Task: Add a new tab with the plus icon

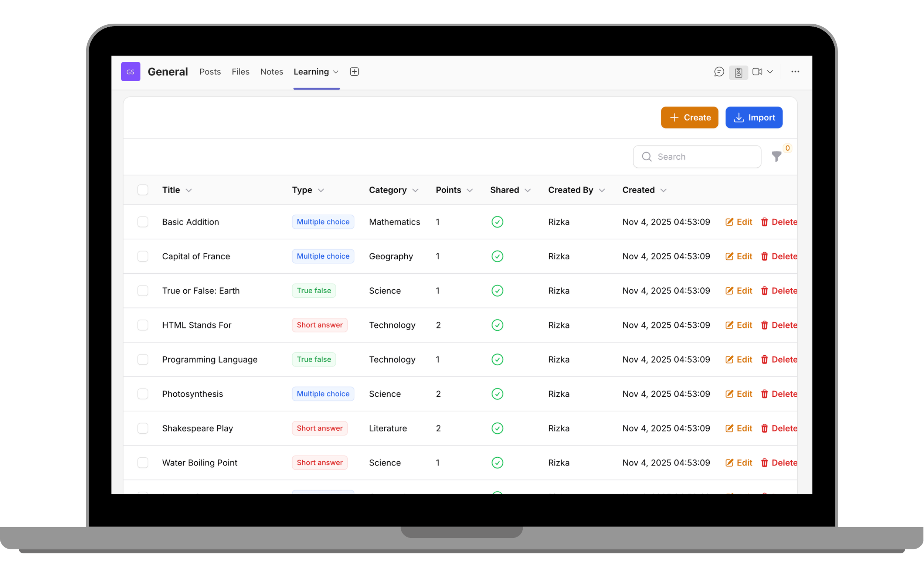Action: tap(354, 71)
